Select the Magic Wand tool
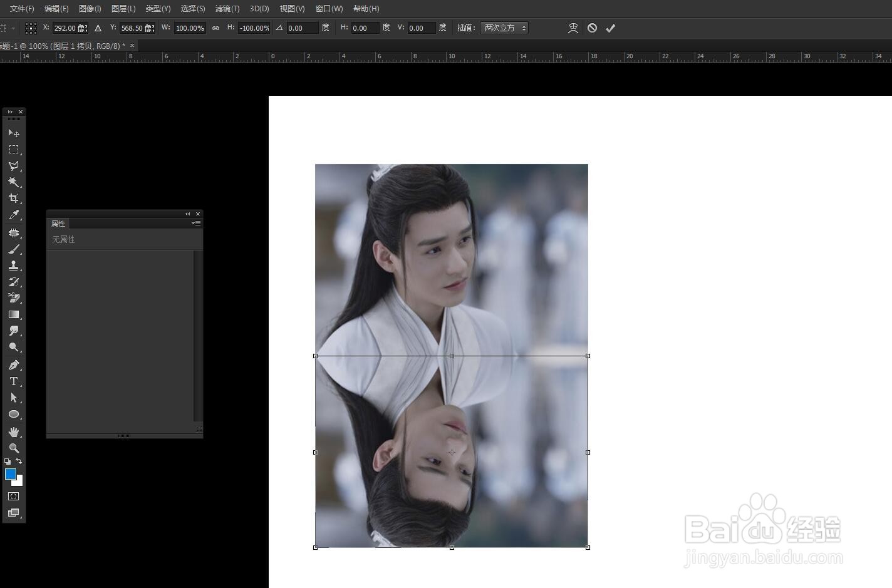The height and width of the screenshot is (588, 892). [13, 182]
